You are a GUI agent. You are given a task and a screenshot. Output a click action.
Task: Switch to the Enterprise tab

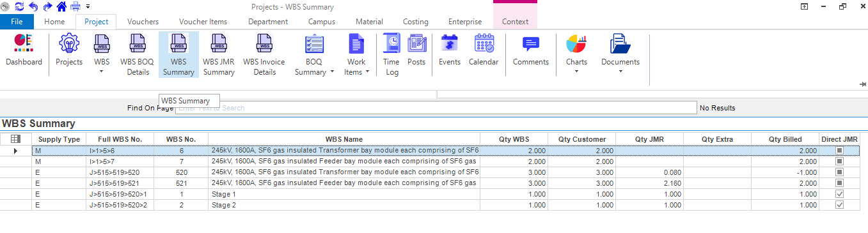pyautogui.click(x=465, y=21)
